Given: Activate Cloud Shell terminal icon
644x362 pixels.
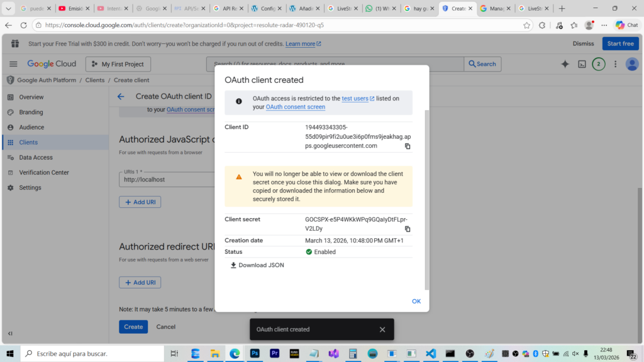Looking at the screenshot, I should tap(582, 64).
